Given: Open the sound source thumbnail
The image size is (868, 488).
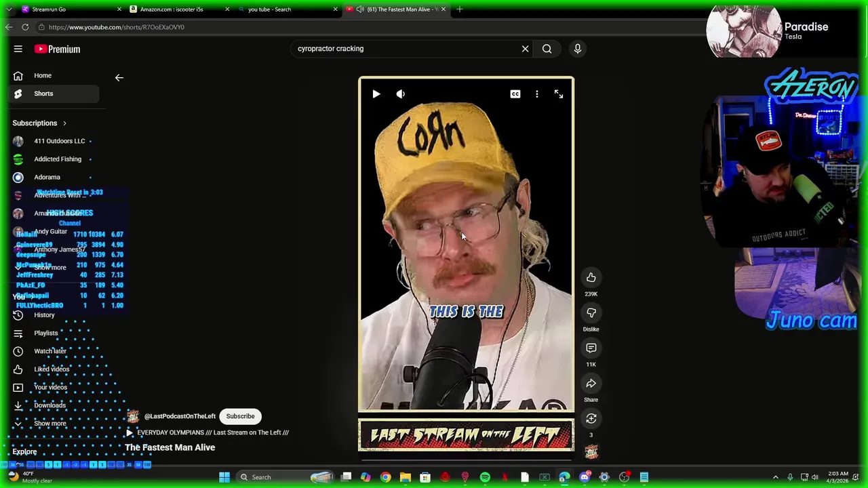Looking at the screenshot, I should pos(591,452).
